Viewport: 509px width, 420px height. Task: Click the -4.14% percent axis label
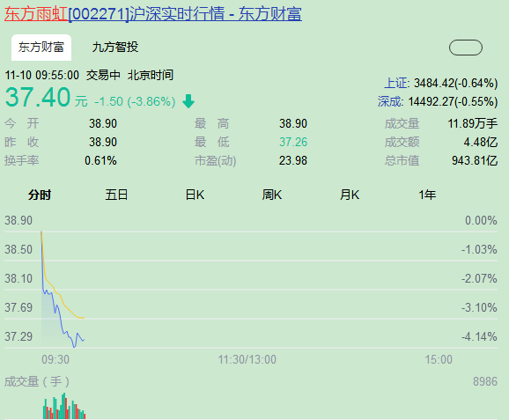[x=479, y=336]
